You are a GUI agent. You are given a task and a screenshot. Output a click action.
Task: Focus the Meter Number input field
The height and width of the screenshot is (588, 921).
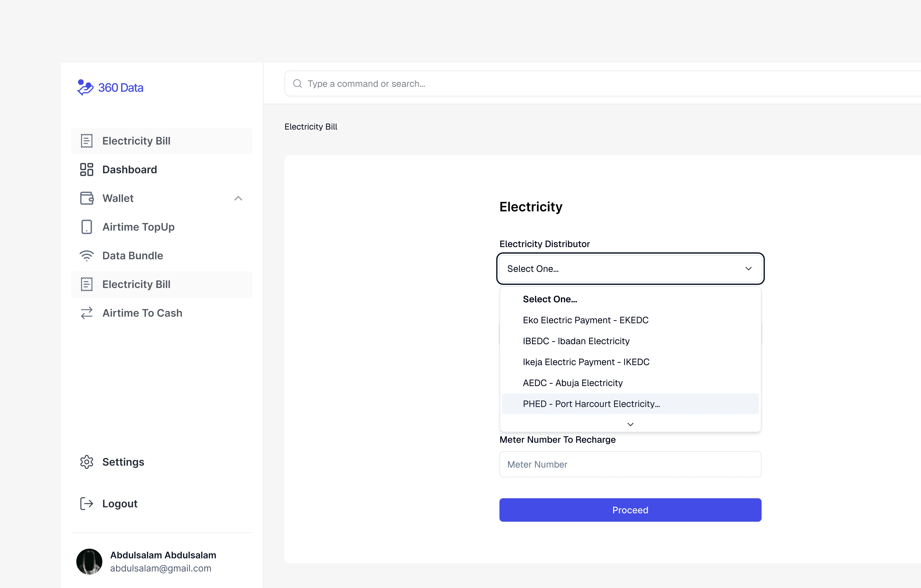[630, 464]
